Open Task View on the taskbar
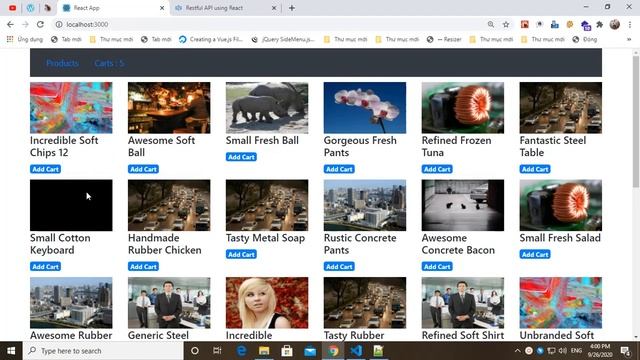Viewport: 640px width, 360px height. (217, 351)
